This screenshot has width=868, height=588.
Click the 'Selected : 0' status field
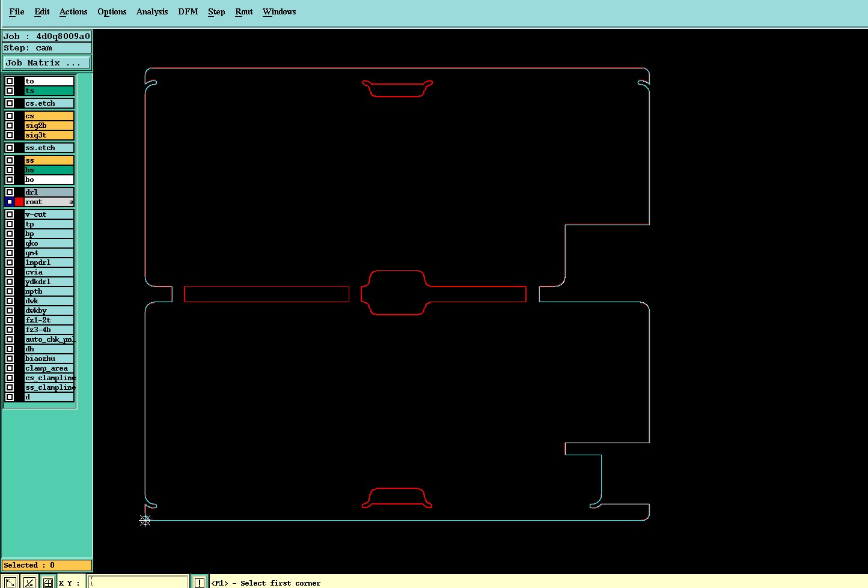pyautogui.click(x=47, y=565)
